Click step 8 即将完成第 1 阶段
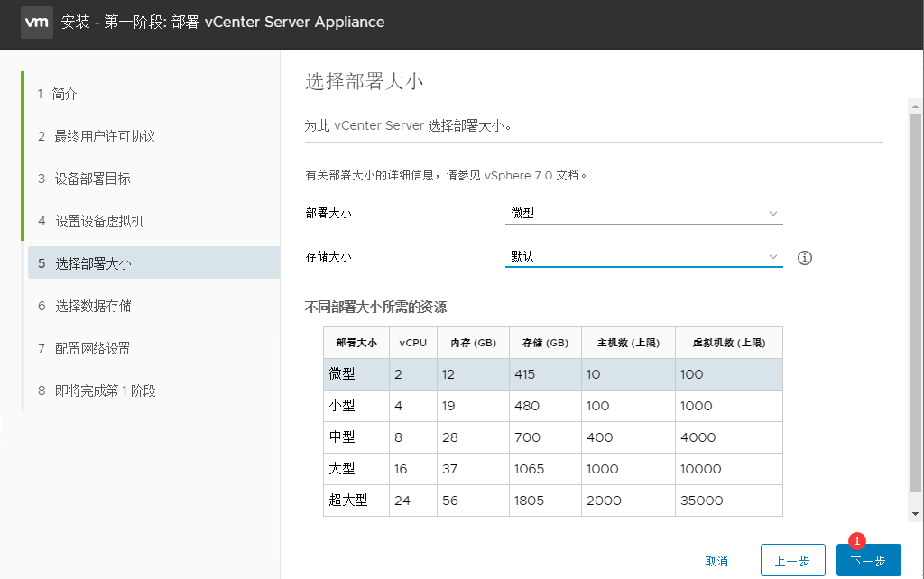924x579 pixels. pyautogui.click(x=105, y=391)
